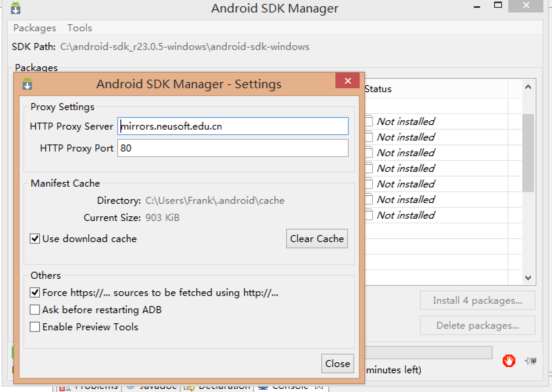
Task: Open the log window icon beside stop
Action: 530,361
